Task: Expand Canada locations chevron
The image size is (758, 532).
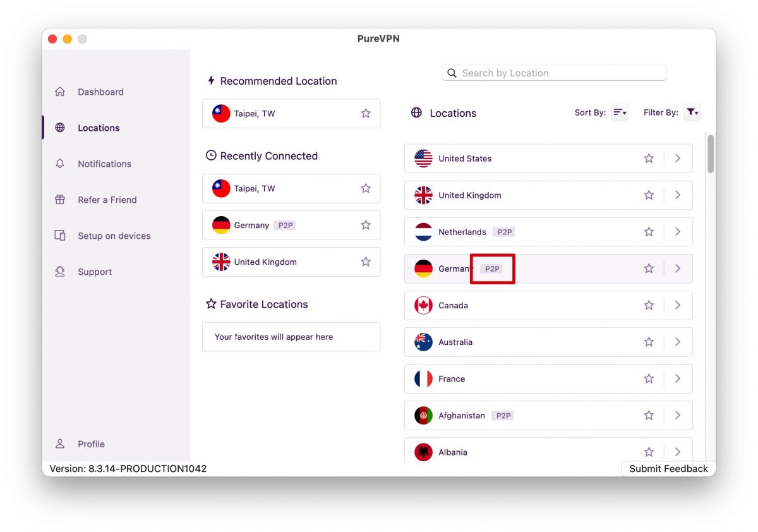Action: coord(678,305)
